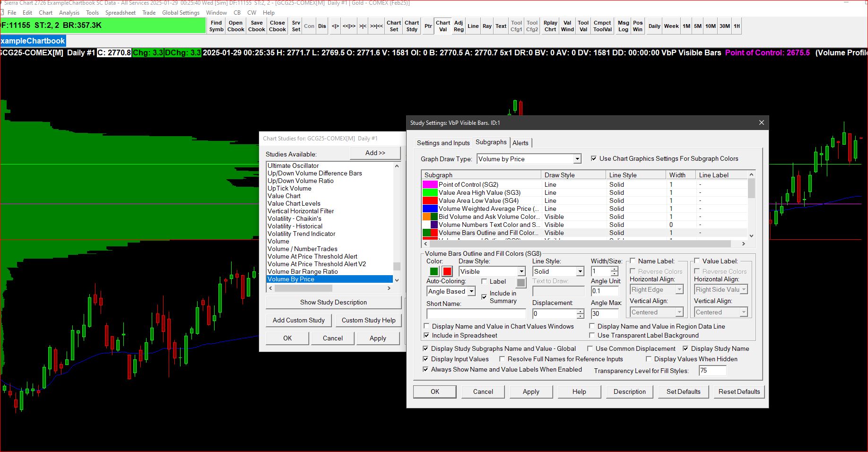Select the Text drawing tool

pyautogui.click(x=501, y=26)
